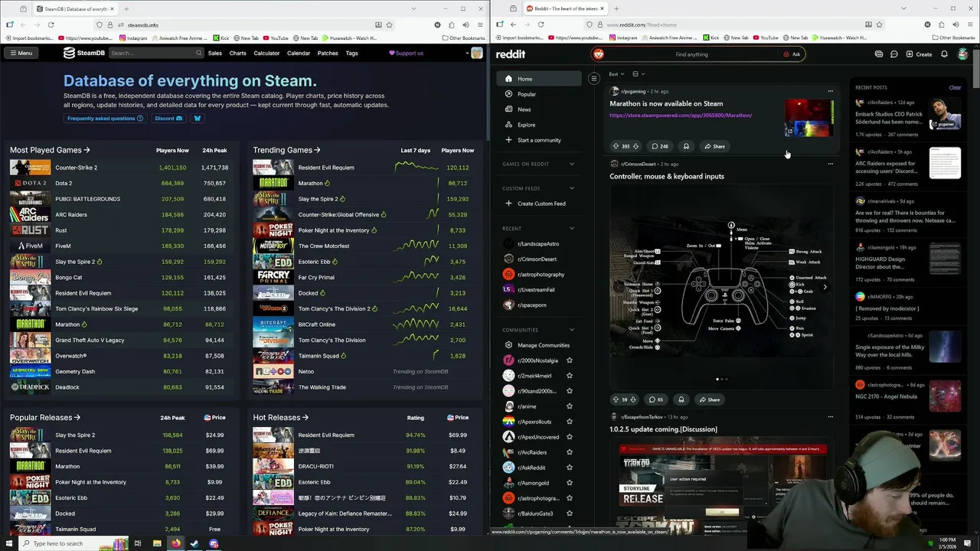The width and height of the screenshot is (980, 551).
Task: Open the Calculator tab on SteamDB
Action: 266,53
